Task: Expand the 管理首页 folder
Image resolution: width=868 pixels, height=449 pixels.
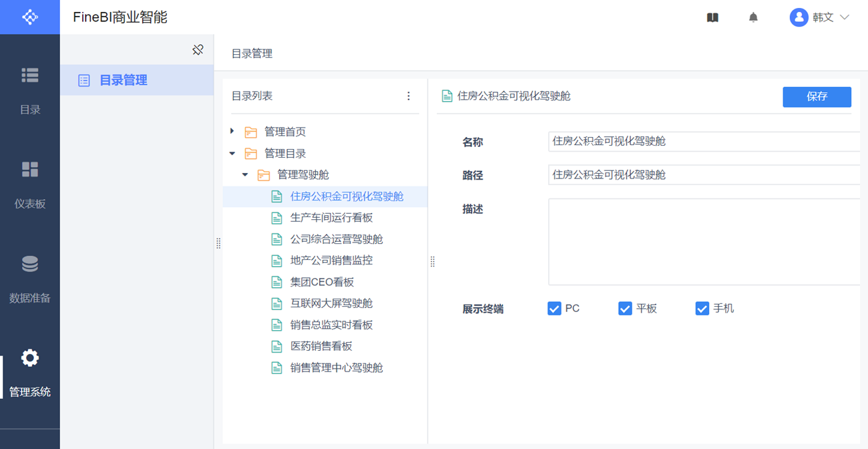Action: click(232, 132)
